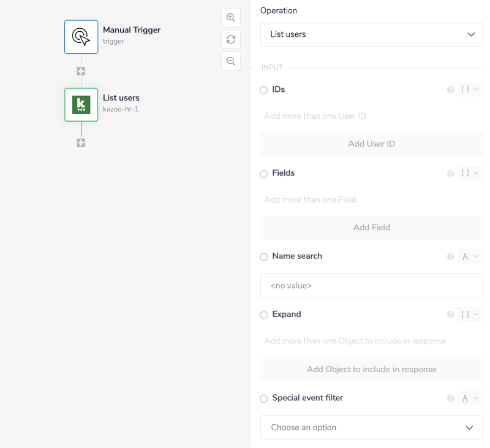Open help tooltip for IDs field
490x448 pixels.
click(451, 90)
